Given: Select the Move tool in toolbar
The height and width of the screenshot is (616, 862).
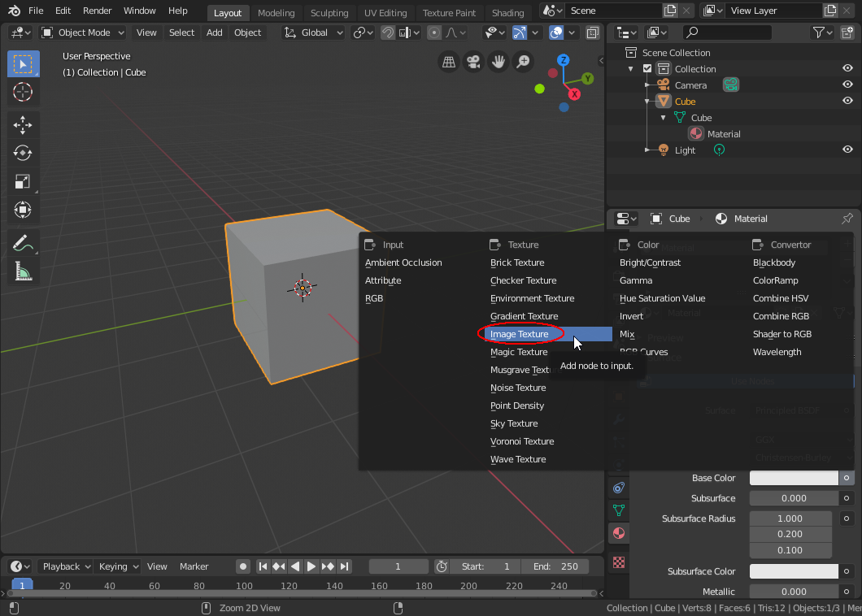Looking at the screenshot, I should [x=23, y=124].
